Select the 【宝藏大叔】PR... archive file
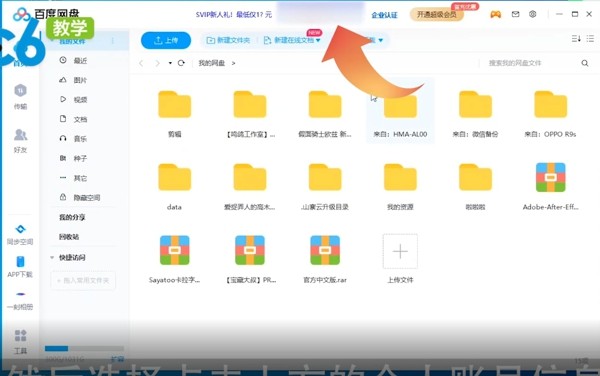 pos(250,259)
